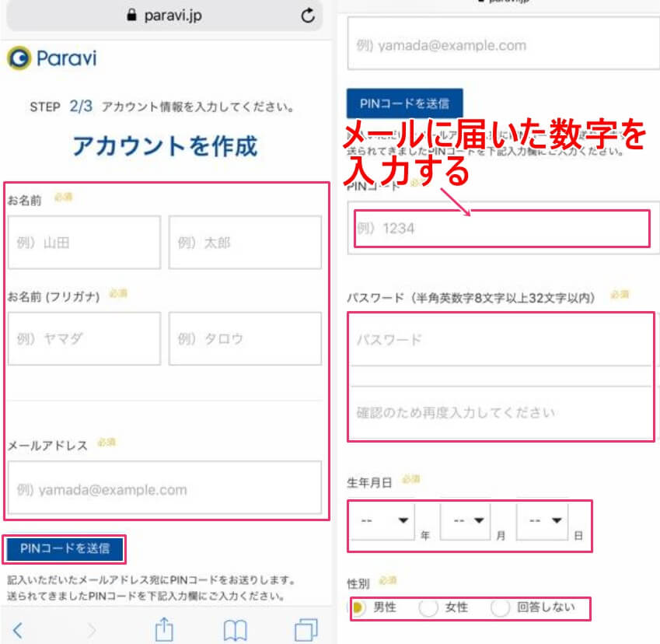The height and width of the screenshot is (644, 660).
Task: Select the 女性 radio button
Action: [428, 607]
